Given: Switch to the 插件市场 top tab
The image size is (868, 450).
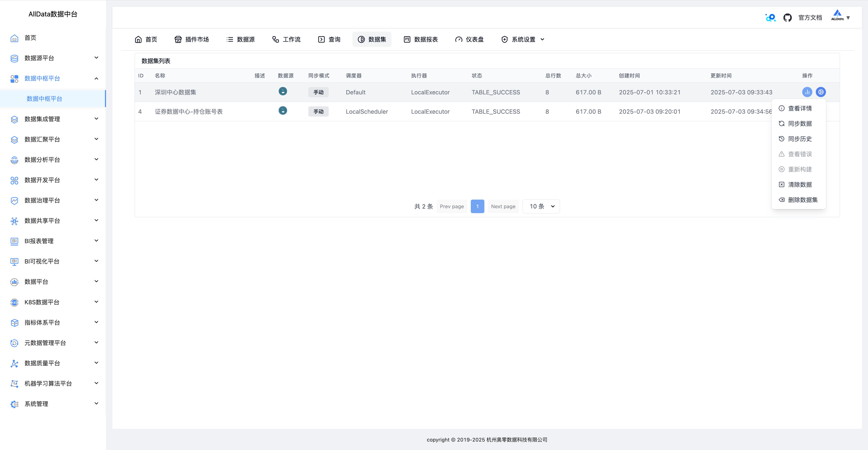Looking at the screenshot, I should (x=192, y=39).
